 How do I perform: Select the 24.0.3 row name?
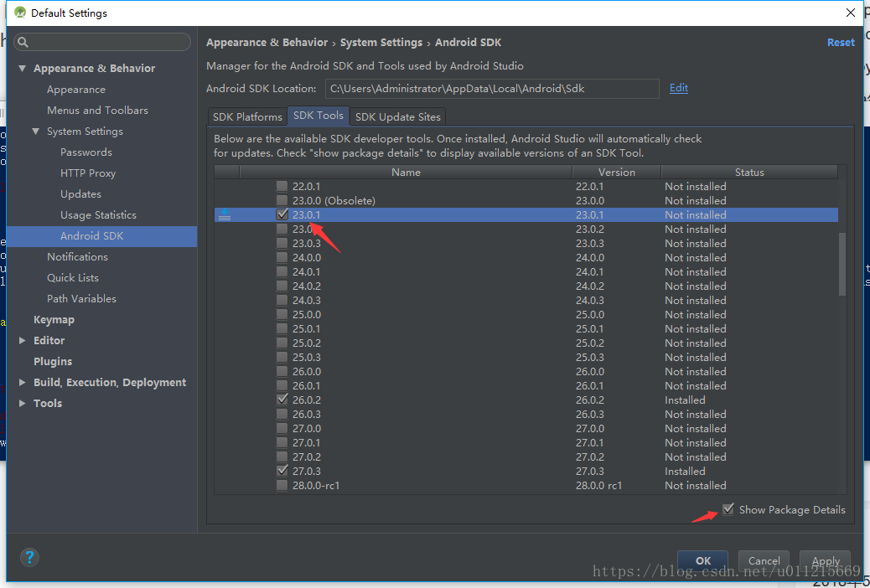tap(307, 300)
